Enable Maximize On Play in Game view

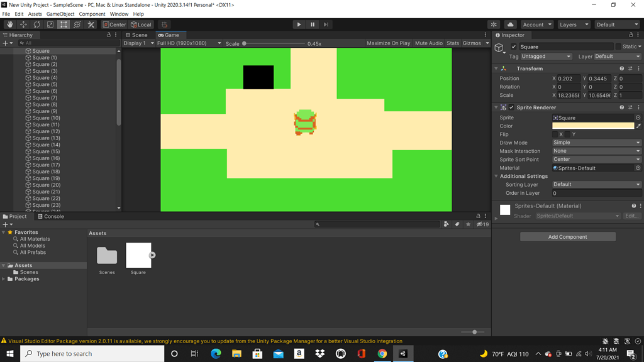[x=389, y=43]
